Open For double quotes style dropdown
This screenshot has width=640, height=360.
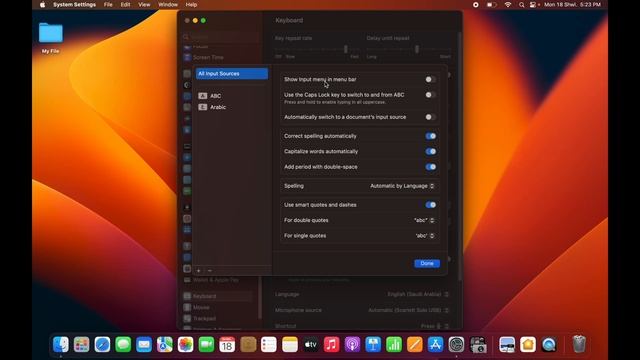pyautogui.click(x=424, y=220)
